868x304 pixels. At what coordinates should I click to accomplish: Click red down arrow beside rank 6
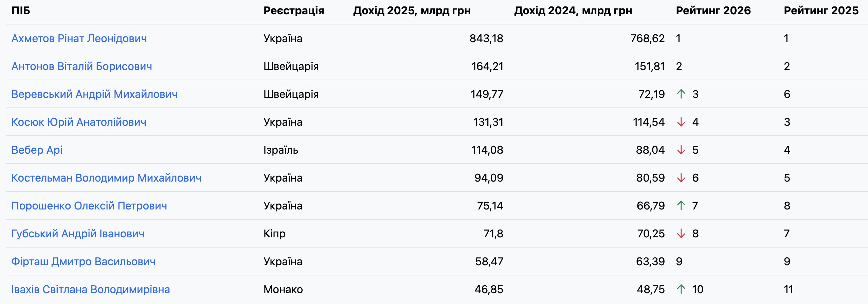[x=681, y=178]
